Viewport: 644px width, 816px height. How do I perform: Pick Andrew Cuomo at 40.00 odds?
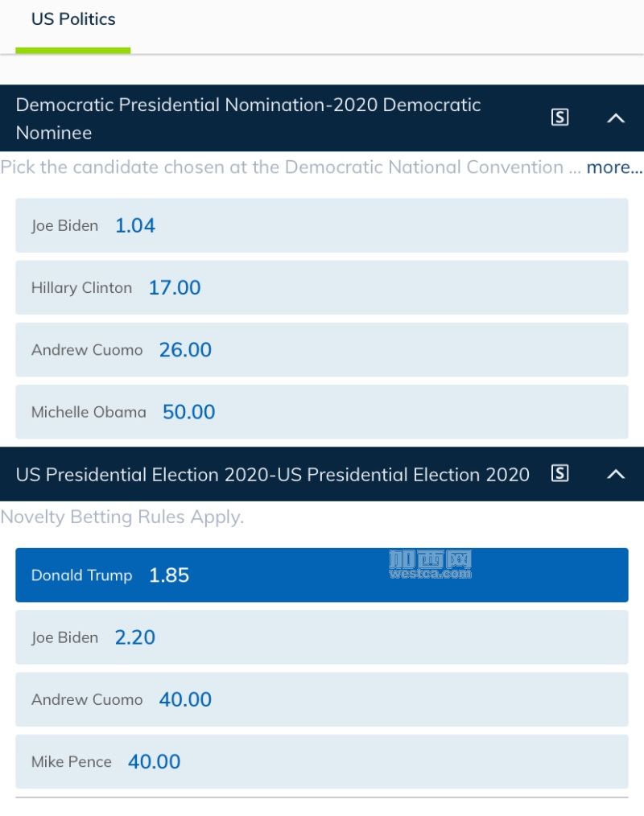[x=321, y=699]
